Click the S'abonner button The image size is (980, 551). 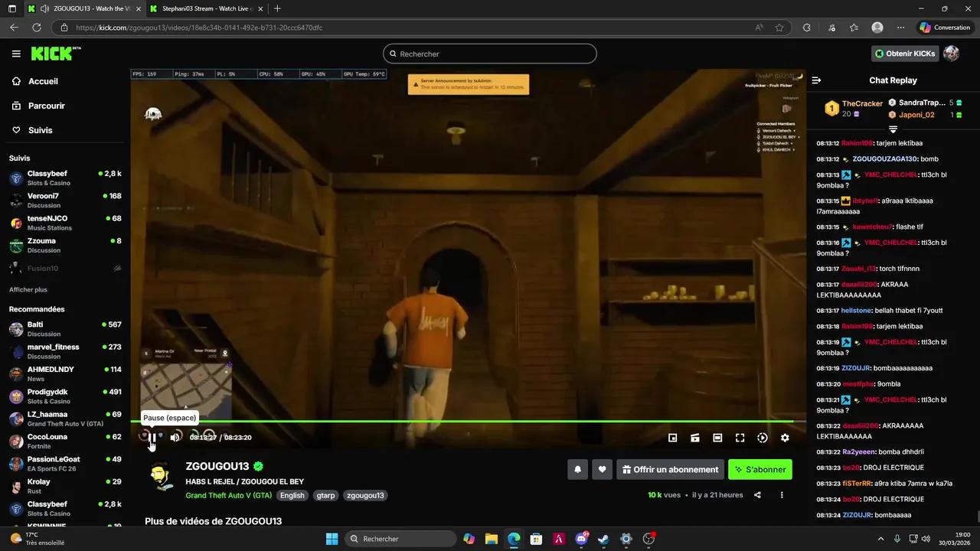(x=760, y=470)
